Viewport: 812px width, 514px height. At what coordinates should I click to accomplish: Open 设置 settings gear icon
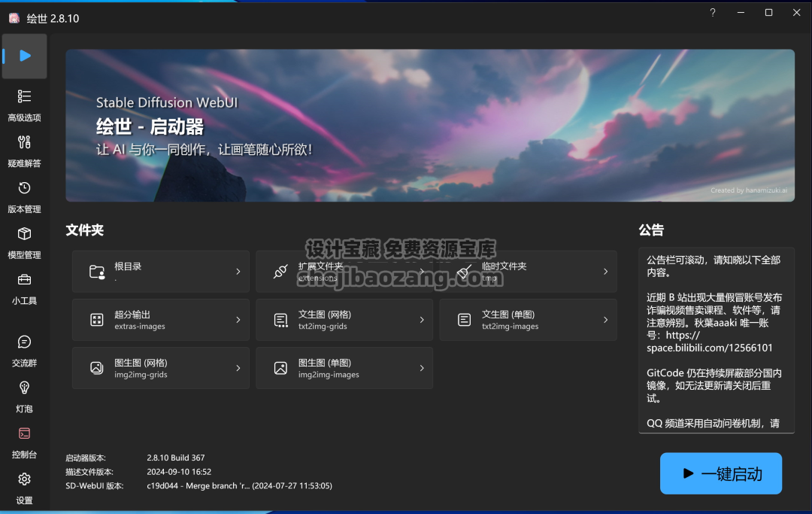24,479
